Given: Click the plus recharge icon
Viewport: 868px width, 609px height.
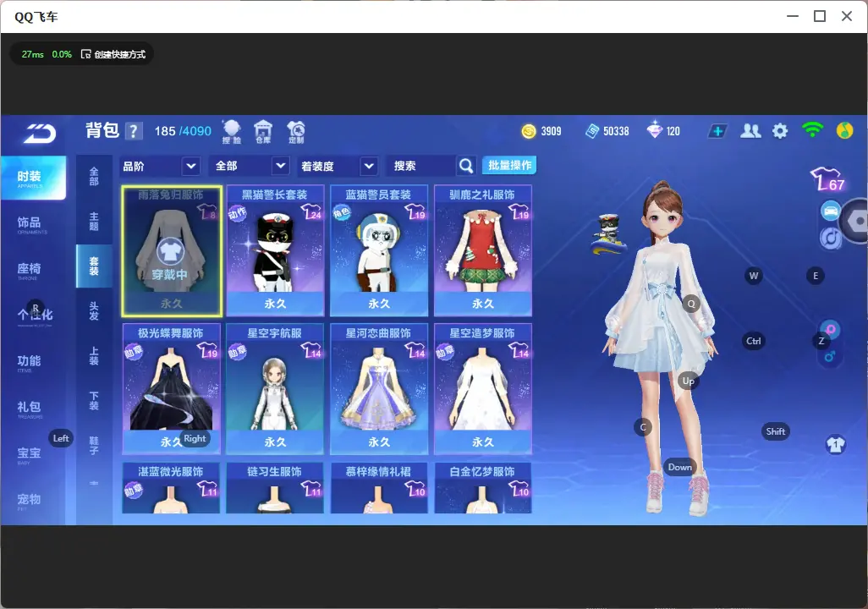Looking at the screenshot, I should 717,131.
